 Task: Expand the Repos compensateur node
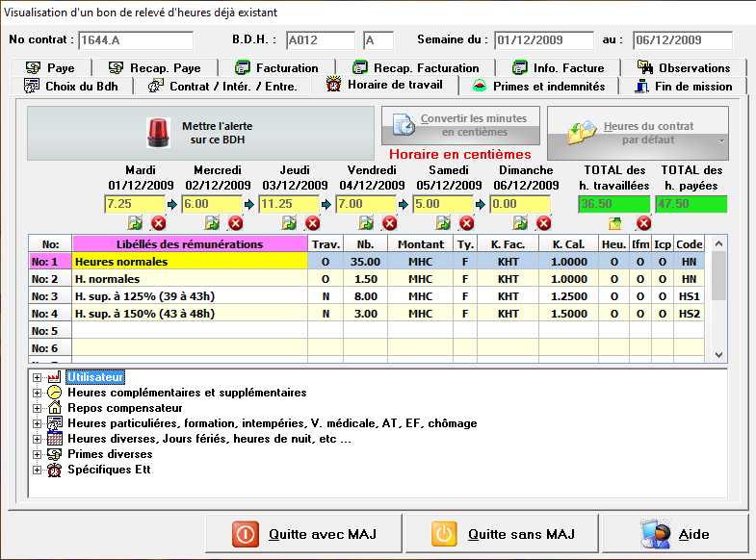(x=38, y=408)
